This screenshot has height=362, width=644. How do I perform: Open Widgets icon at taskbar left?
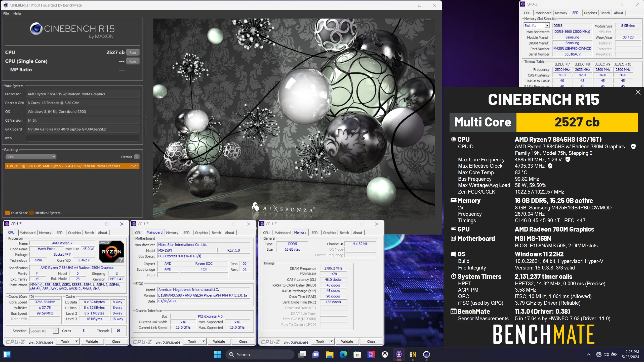7,354
